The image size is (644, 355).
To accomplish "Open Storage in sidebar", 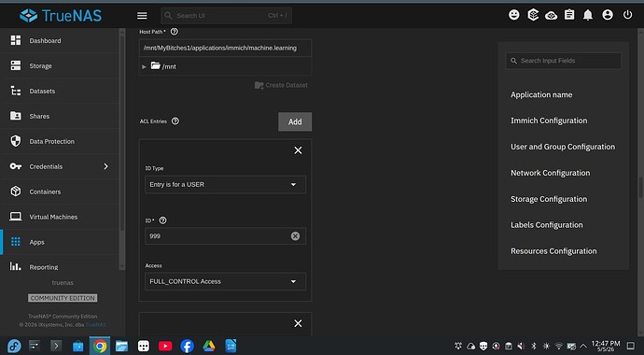I will click(61, 65).
